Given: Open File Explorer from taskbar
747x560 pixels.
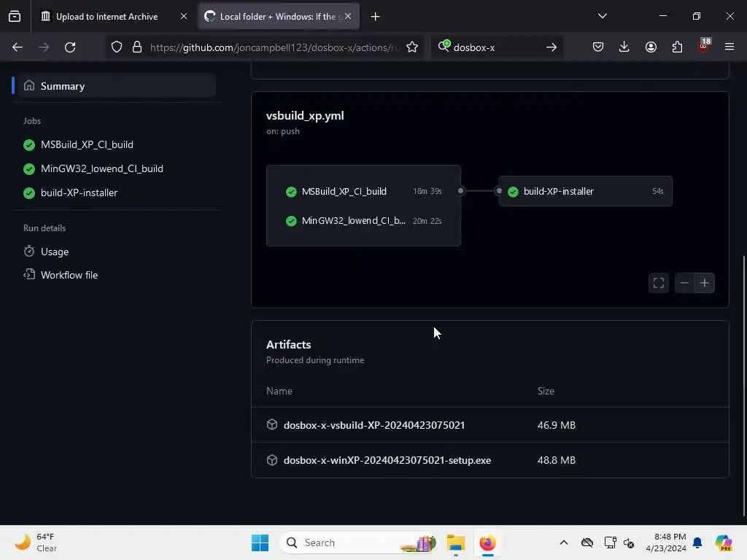Looking at the screenshot, I should tap(456, 542).
